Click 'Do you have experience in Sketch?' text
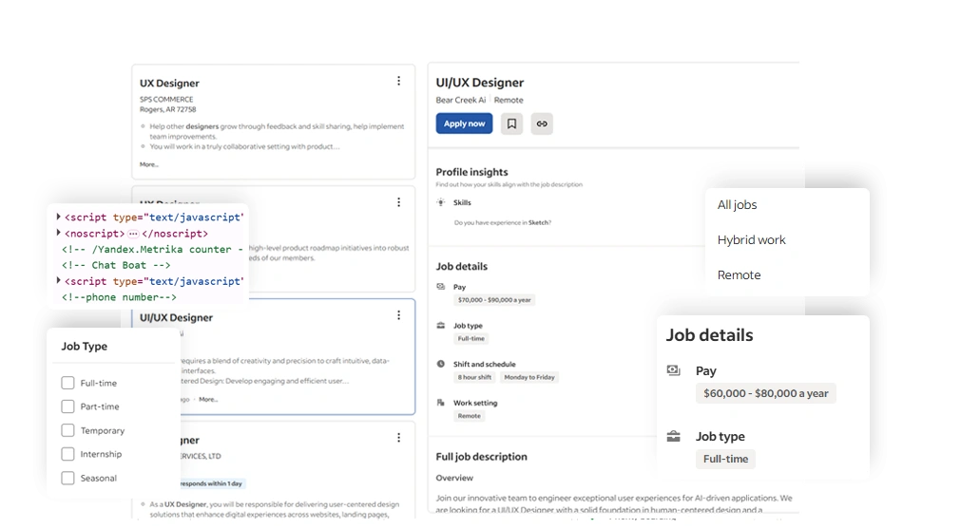980x529 pixels. click(503, 222)
